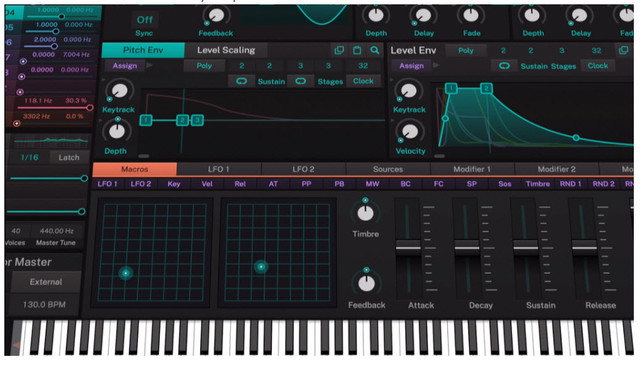Select Level Env envelope node 1
Image resolution: width=640 pixels, height=375 pixels.
point(451,89)
